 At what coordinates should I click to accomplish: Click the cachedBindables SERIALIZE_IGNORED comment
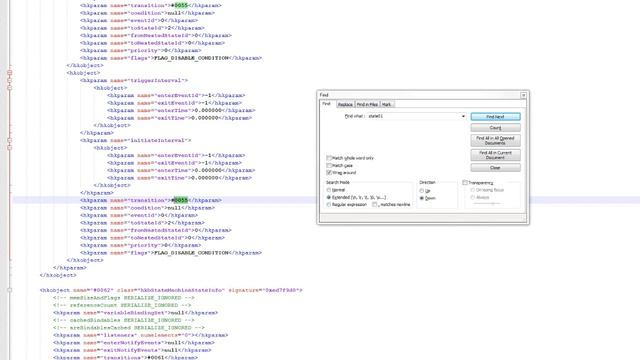coord(124,320)
